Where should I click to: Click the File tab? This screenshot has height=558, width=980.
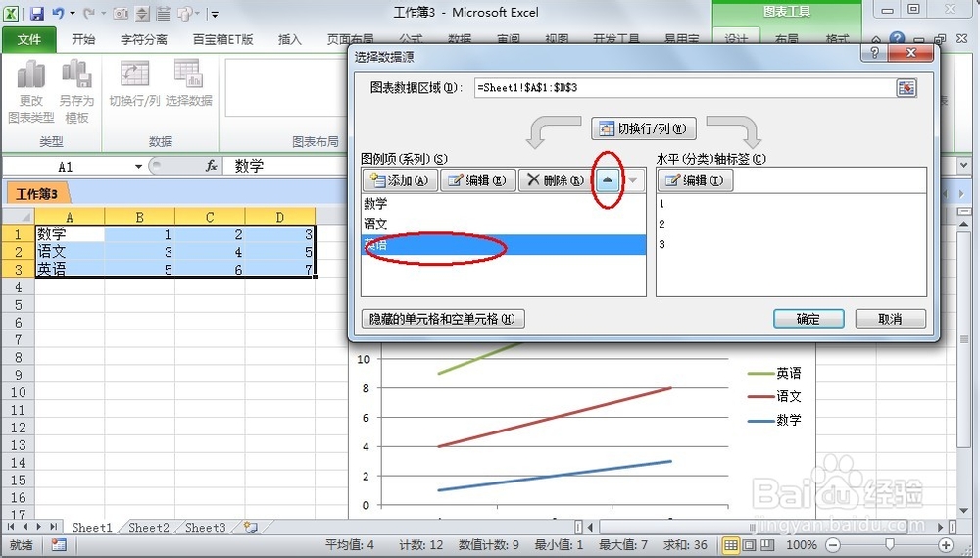[x=28, y=39]
